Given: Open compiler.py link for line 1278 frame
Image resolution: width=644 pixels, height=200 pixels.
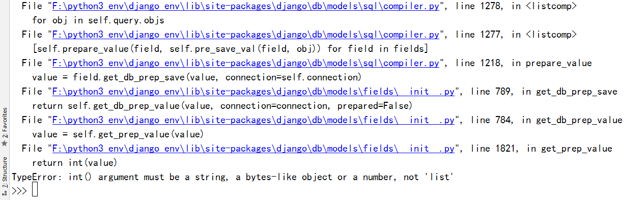Looking at the screenshot, I should [x=243, y=7].
